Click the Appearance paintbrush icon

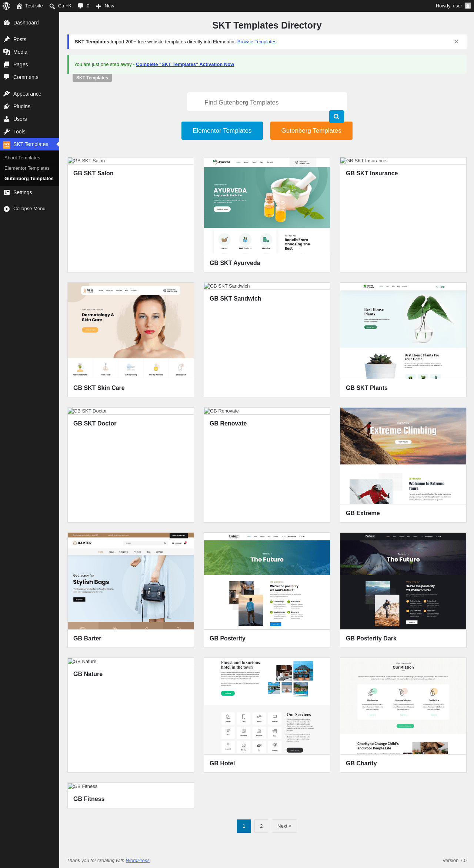[7, 94]
